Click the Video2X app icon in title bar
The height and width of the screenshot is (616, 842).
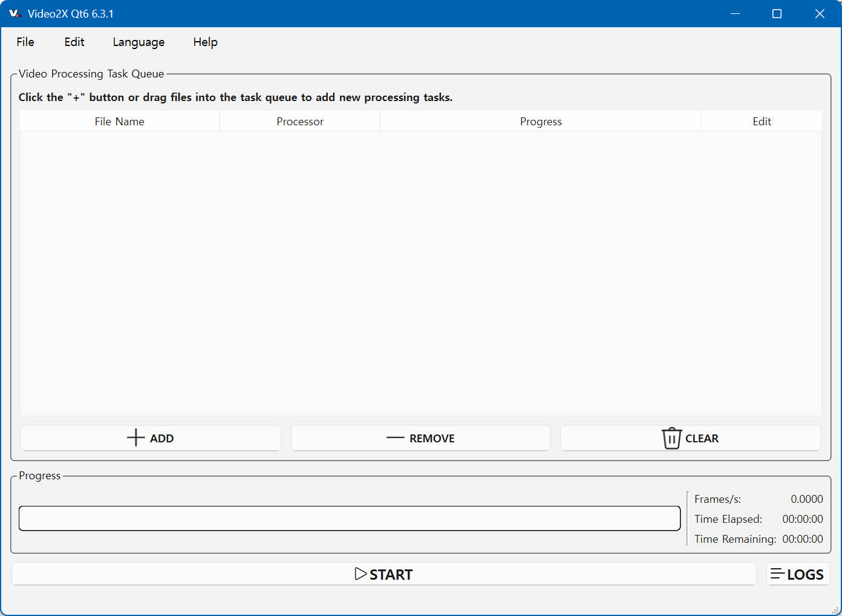pos(15,13)
